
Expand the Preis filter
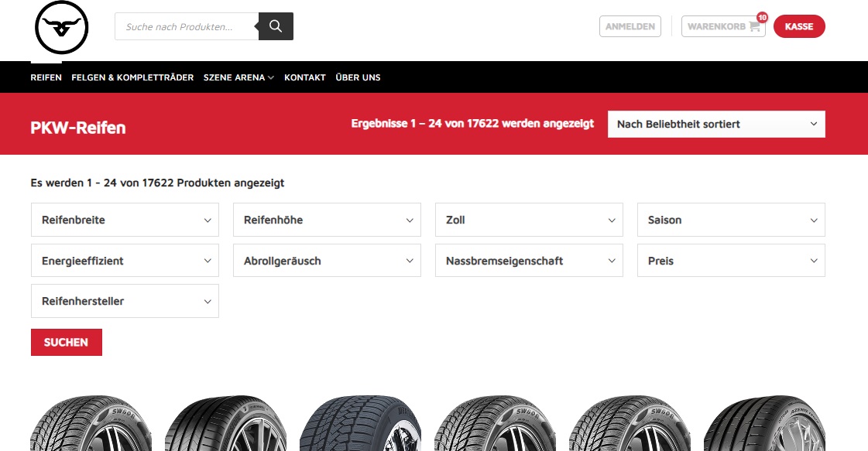pyautogui.click(x=731, y=261)
